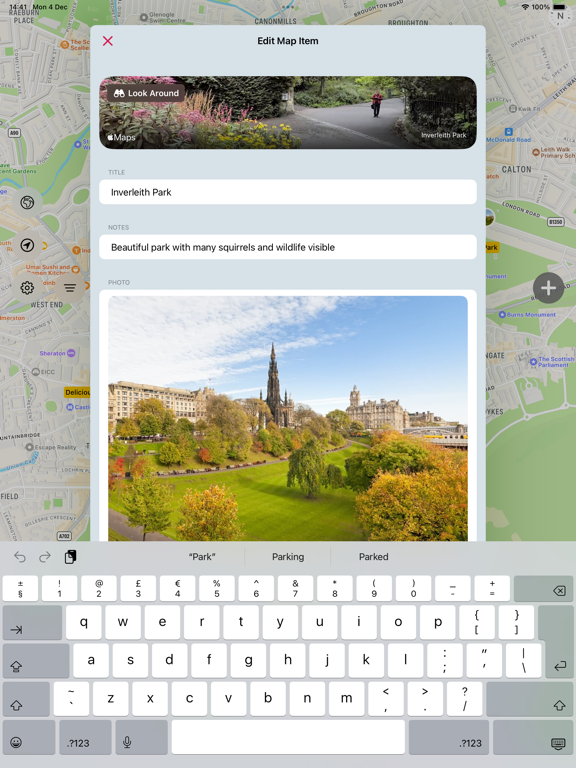Start dictation with microphone key
Image resolution: width=576 pixels, height=768 pixels.
pyautogui.click(x=141, y=737)
